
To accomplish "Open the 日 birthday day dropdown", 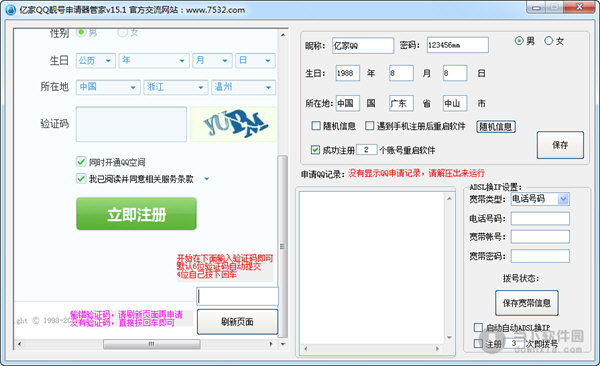I will point(255,60).
